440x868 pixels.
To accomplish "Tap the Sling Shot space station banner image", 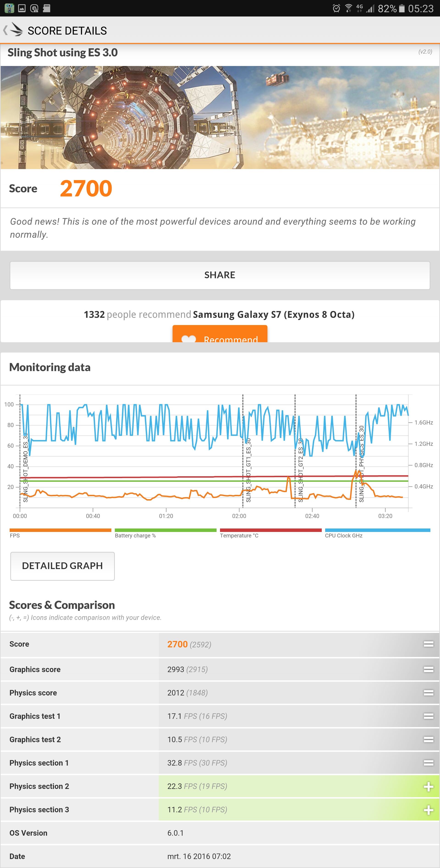I will [x=220, y=117].
